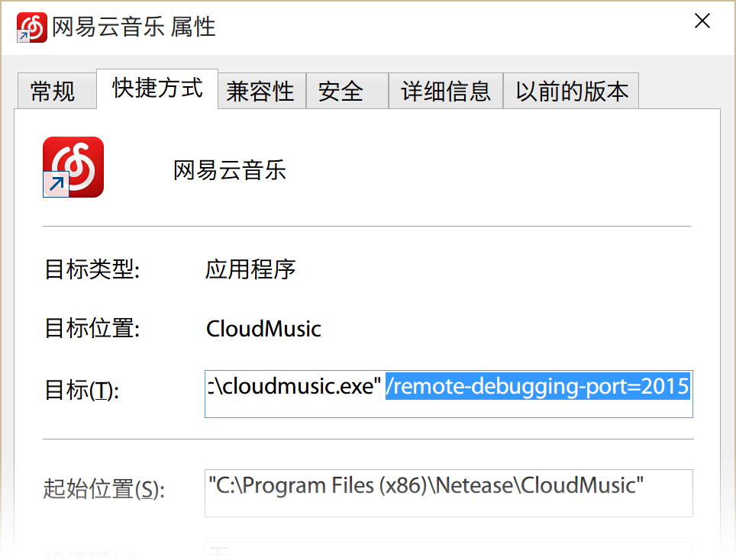Click the 网易云音乐 shortcut name field
Viewport: 736px width, 560px height.
click(x=230, y=170)
